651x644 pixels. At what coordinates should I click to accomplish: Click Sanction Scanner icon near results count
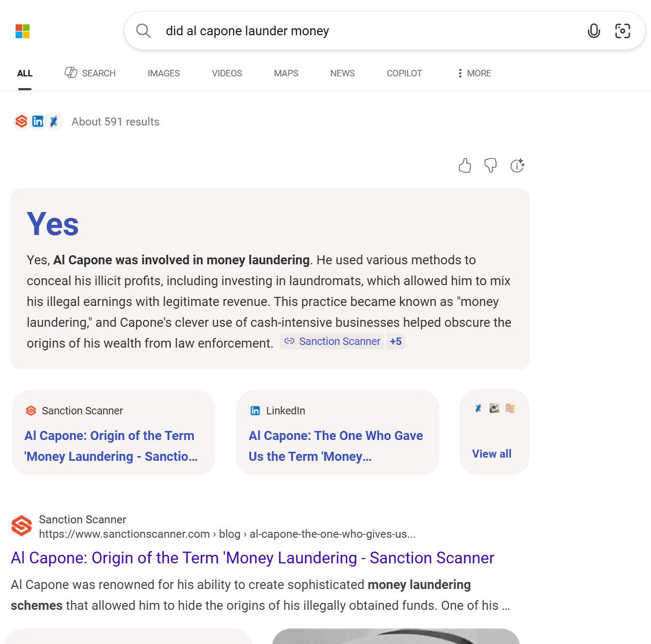[21, 122]
